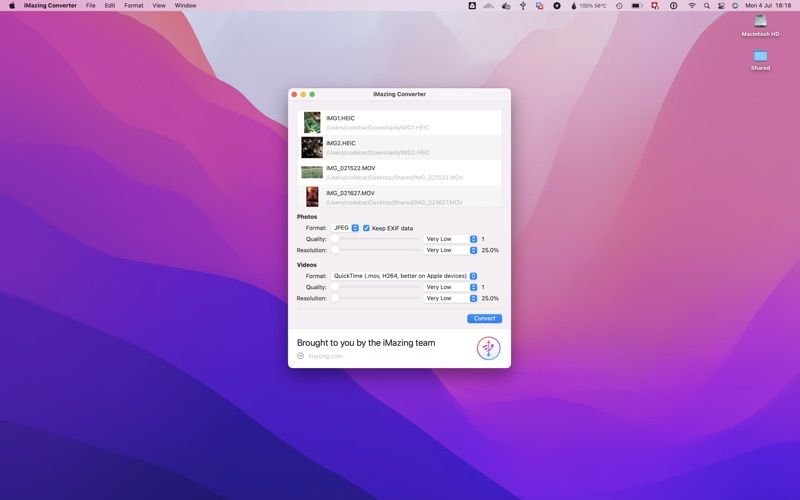Open the Siri menu bar icon

pyautogui.click(x=735, y=6)
